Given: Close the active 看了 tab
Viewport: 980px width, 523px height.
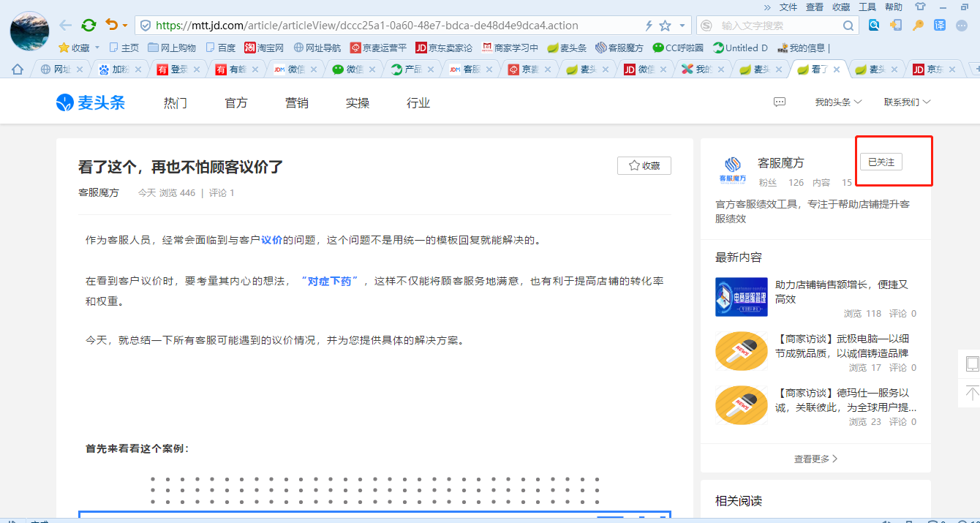Looking at the screenshot, I should click(837, 69).
